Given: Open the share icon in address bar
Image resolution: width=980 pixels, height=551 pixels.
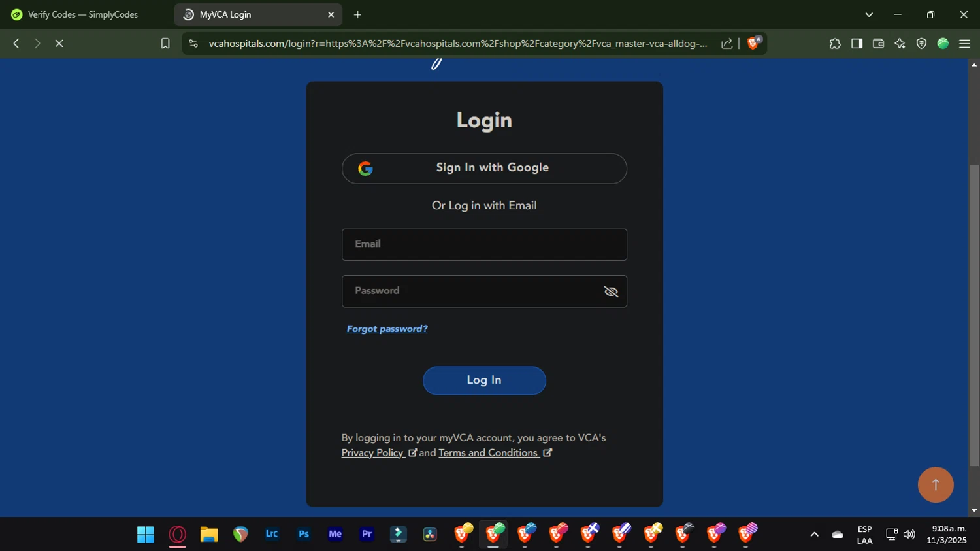Looking at the screenshot, I should click(727, 43).
